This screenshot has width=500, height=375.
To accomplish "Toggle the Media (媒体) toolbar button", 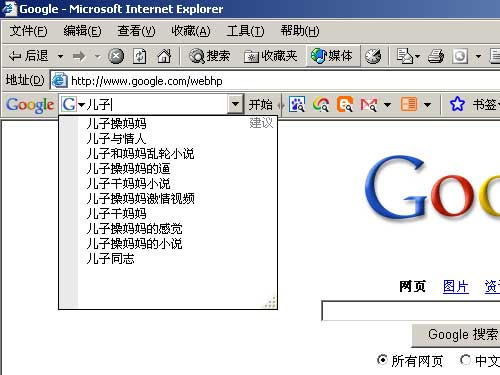I will 332,56.
